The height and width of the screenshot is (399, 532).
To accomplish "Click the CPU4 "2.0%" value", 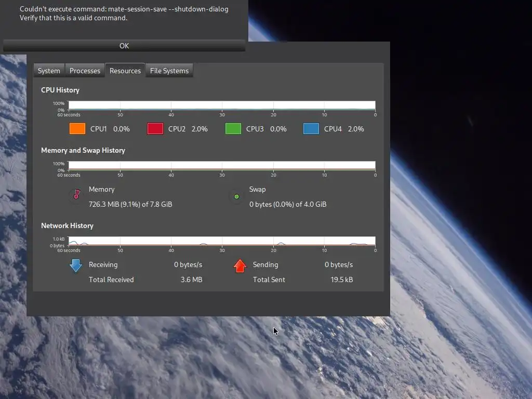I will (x=356, y=129).
